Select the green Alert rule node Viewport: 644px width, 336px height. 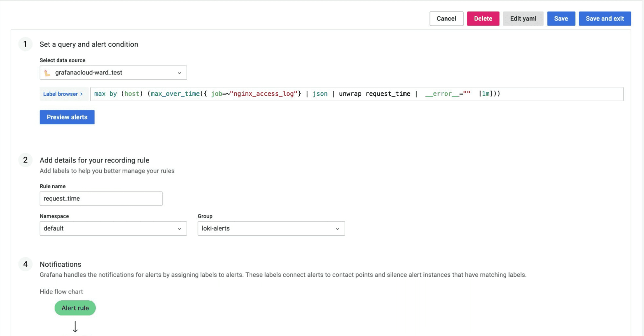tap(75, 308)
